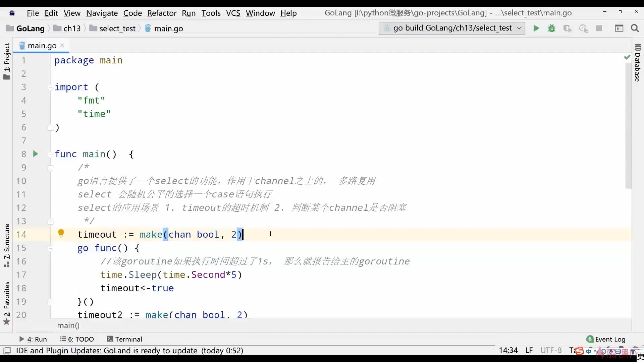Image resolution: width=644 pixels, height=362 pixels.
Task: Open the run configuration dropdown
Action: pos(520,28)
